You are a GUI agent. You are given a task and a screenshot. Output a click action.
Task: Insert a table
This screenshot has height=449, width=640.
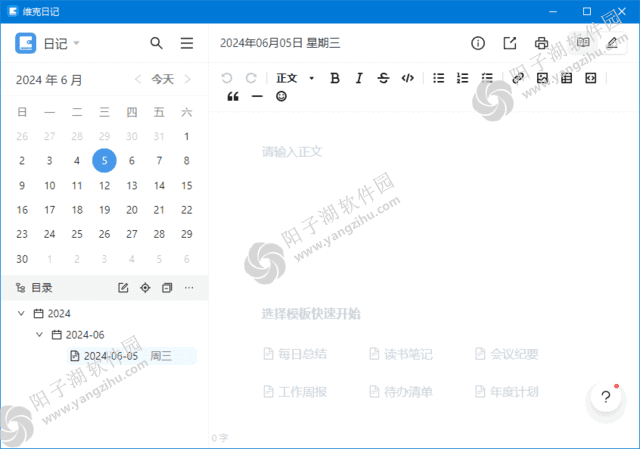click(567, 78)
